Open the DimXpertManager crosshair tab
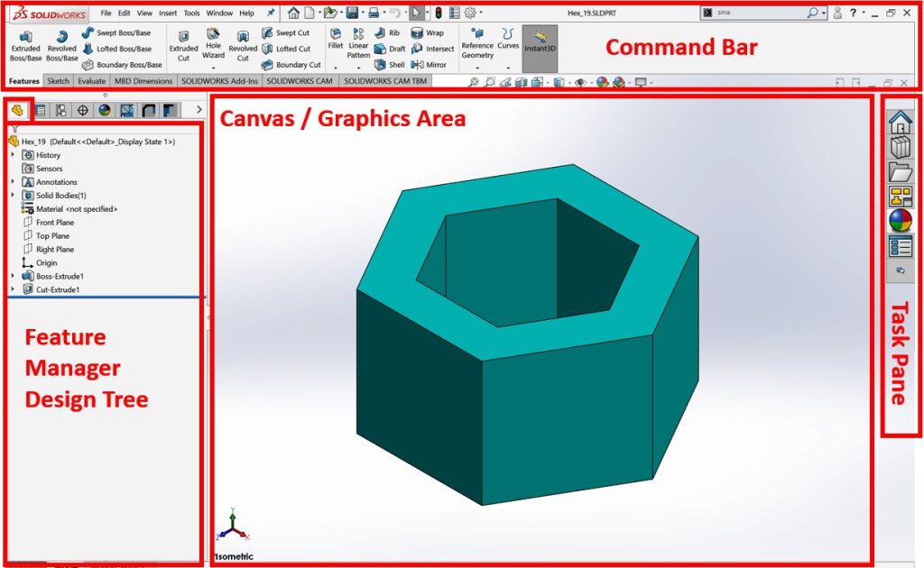The image size is (924, 568). pyautogui.click(x=83, y=110)
